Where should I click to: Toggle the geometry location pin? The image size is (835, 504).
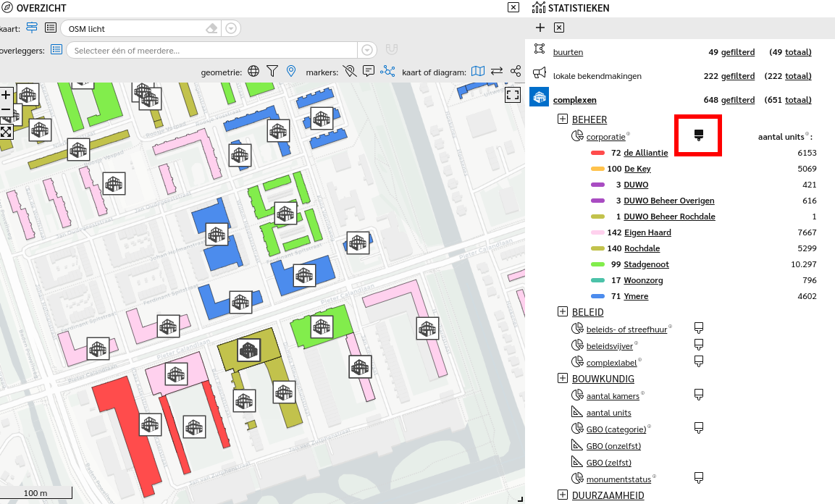coord(290,71)
